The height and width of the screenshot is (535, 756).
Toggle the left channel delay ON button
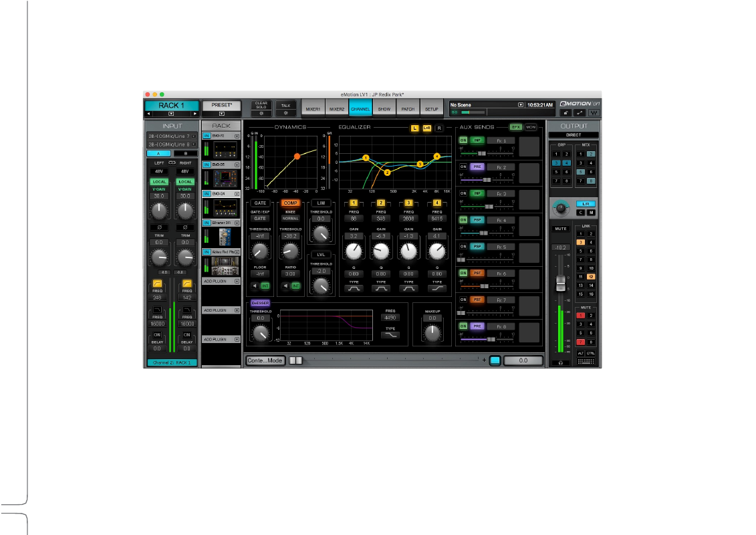pos(157,335)
